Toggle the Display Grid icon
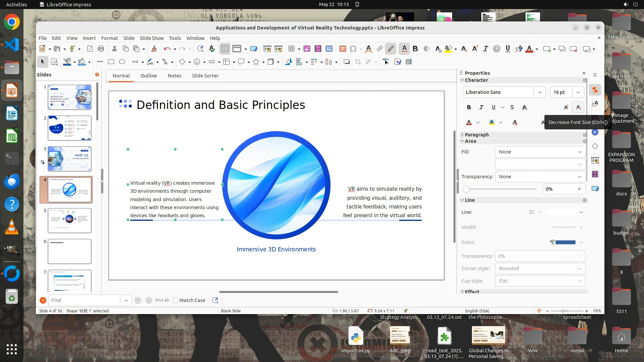The image size is (644, 362). (225, 49)
